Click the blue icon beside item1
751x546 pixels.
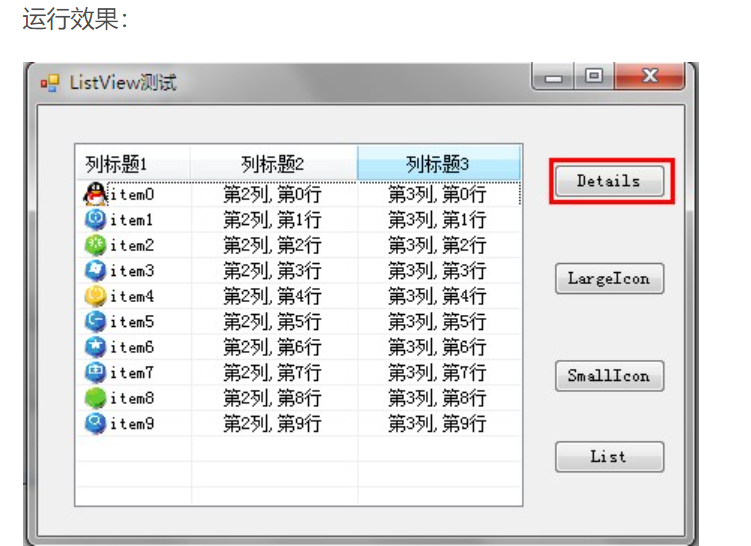[x=95, y=220]
